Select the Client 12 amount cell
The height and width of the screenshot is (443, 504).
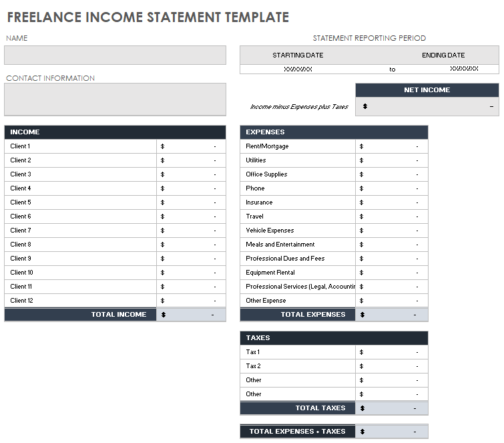pos(191,301)
